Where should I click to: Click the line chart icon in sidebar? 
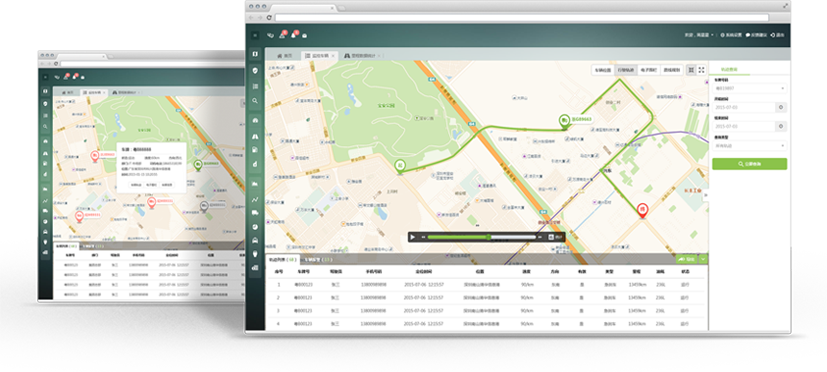(255, 199)
